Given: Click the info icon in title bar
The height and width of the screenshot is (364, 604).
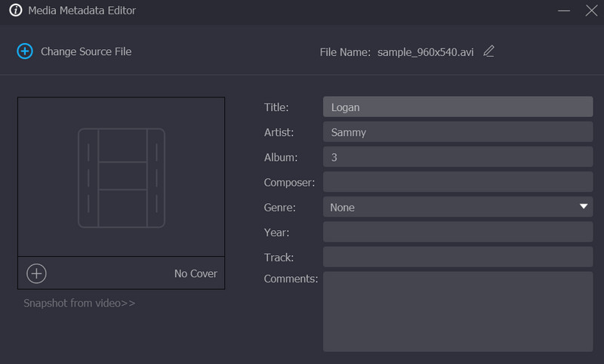Looking at the screenshot, I should (x=15, y=11).
